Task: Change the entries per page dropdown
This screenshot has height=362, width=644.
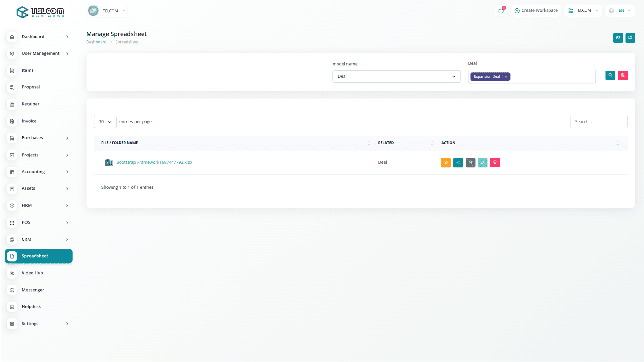Action: click(105, 122)
